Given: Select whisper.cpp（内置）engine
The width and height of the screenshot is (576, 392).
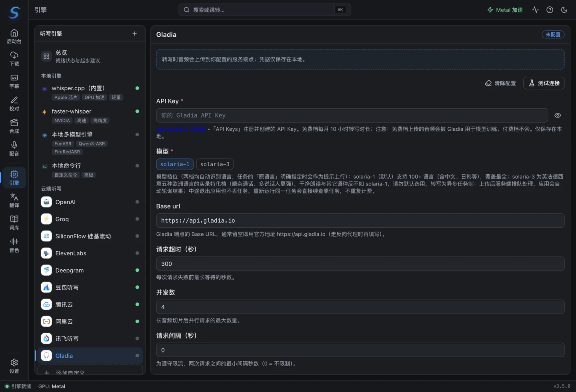Looking at the screenshot, I should pyautogui.click(x=90, y=92).
